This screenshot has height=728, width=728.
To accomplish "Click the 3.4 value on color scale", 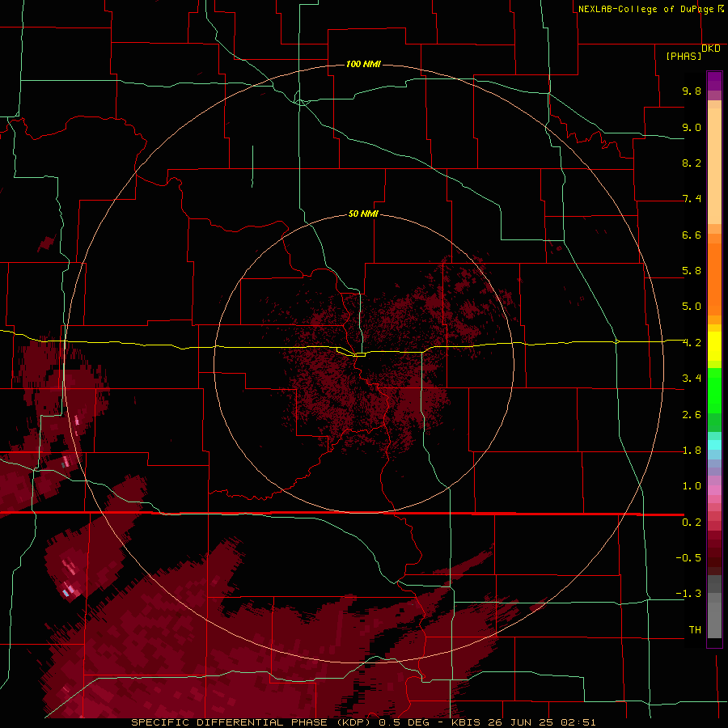I will 692,379.
